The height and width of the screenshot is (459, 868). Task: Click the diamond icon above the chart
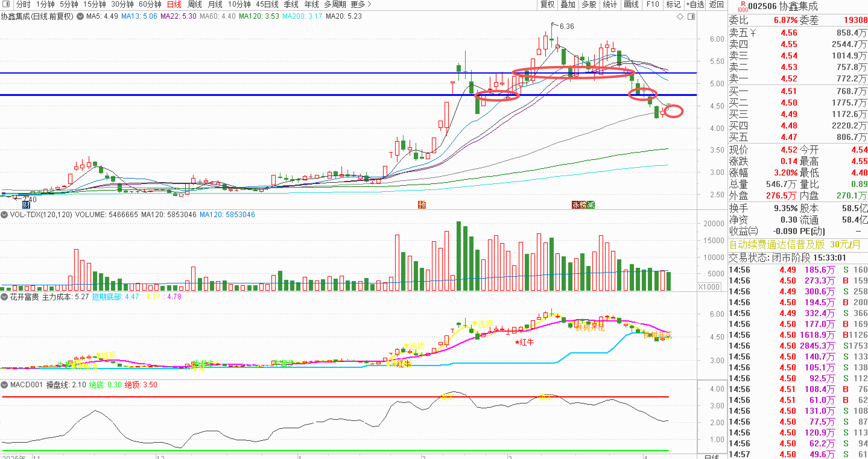click(680, 17)
